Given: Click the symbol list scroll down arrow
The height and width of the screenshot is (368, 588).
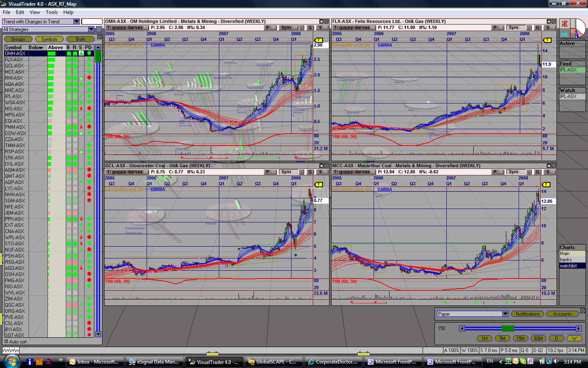Looking at the screenshot, I should click(98, 334).
